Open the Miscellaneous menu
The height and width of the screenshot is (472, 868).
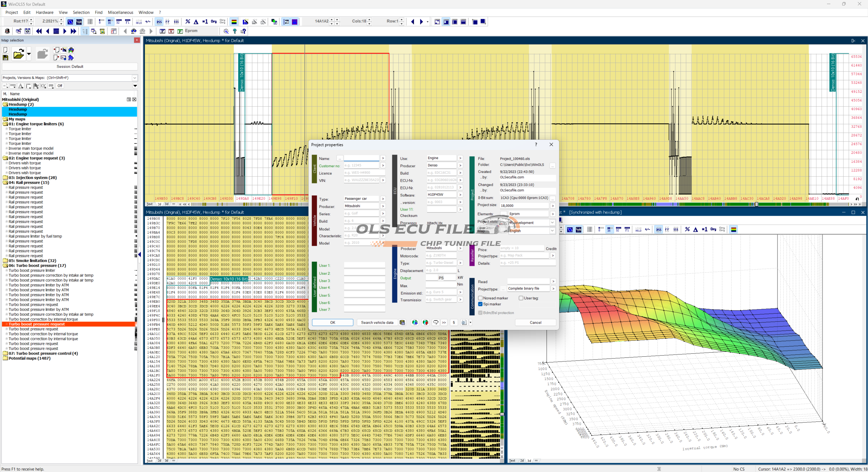pyautogui.click(x=120, y=12)
